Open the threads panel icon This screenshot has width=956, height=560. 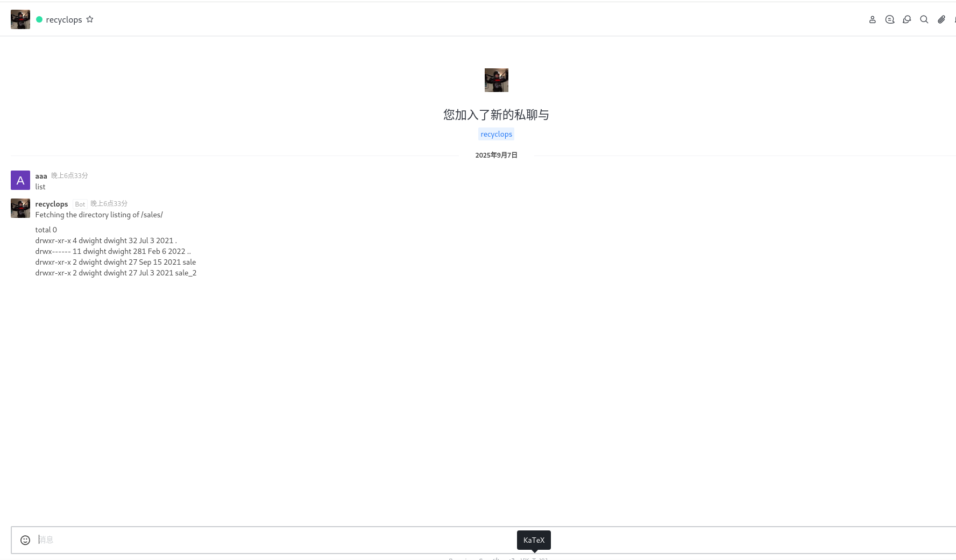(x=889, y=20)
